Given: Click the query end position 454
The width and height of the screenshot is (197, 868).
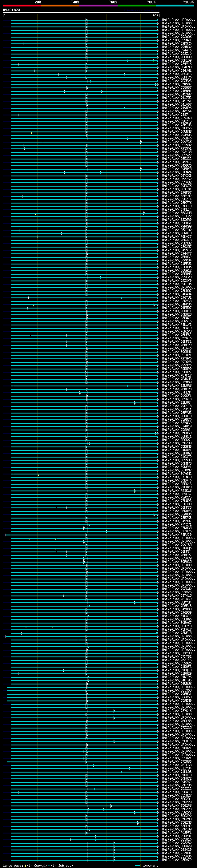Looking at the screenshot, I should [155, 15].
